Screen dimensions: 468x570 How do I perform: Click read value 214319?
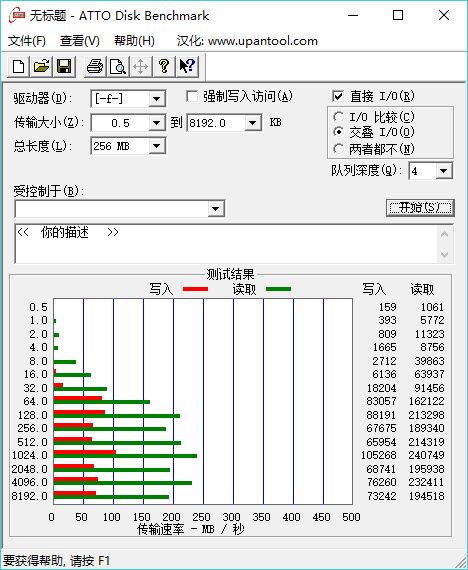click(426, 442)
